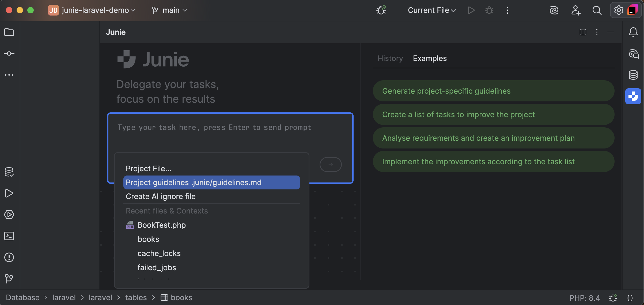Open the Terminal tool window icon
644x305 pixels.
[9, 236]
